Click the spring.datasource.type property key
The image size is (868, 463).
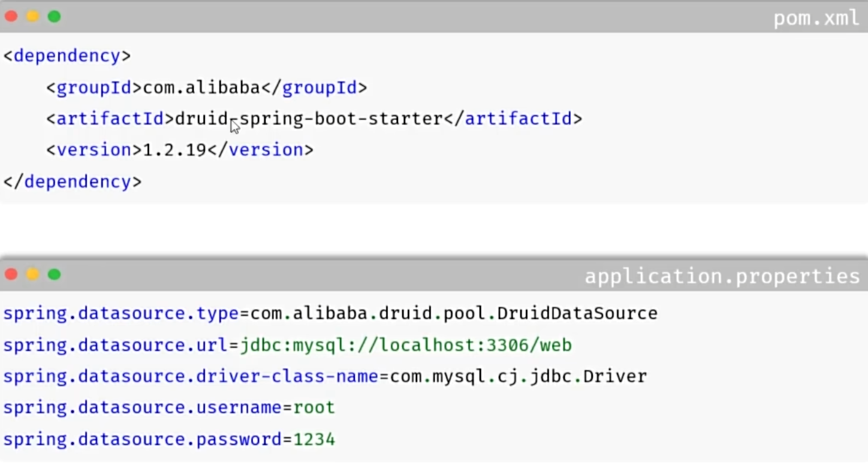pyautogui.click(x=121, y=314)
